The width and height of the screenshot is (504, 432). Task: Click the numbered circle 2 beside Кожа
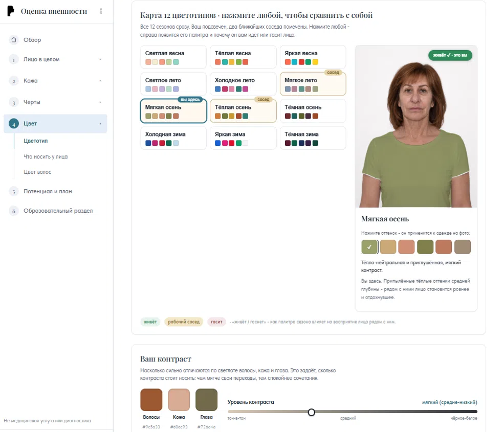pyautogui.click(x=13, y=81)
